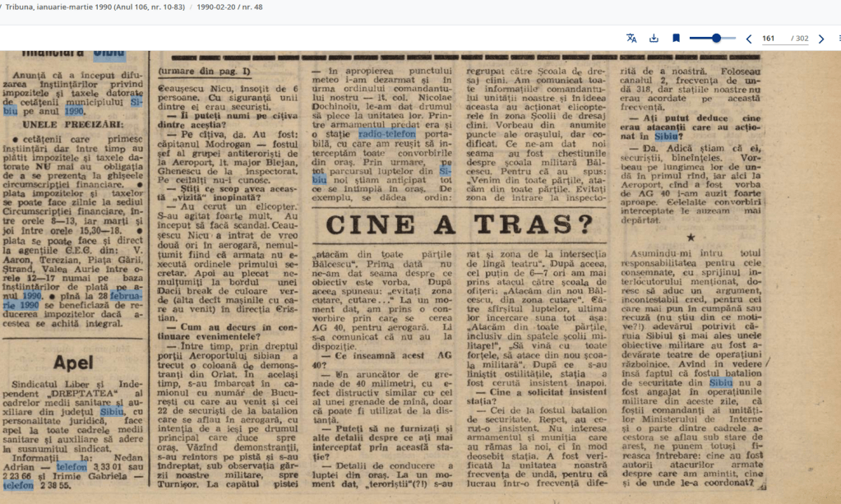Click the total page count 302

[x=799, y=39]
